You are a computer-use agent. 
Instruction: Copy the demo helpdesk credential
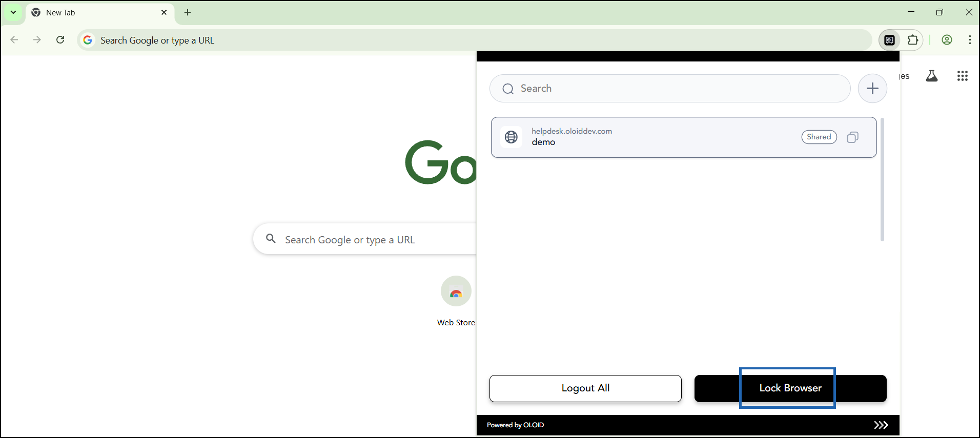[853, 137]
